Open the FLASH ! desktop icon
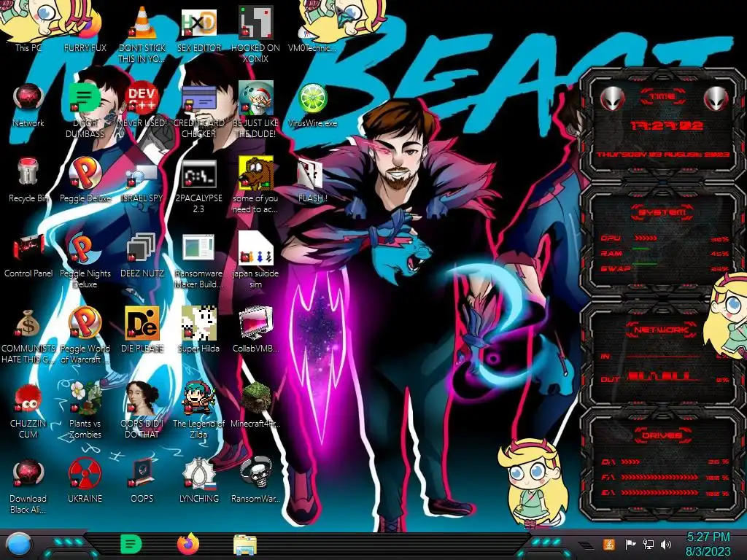747x560 pixels. [x=312, y=180]
